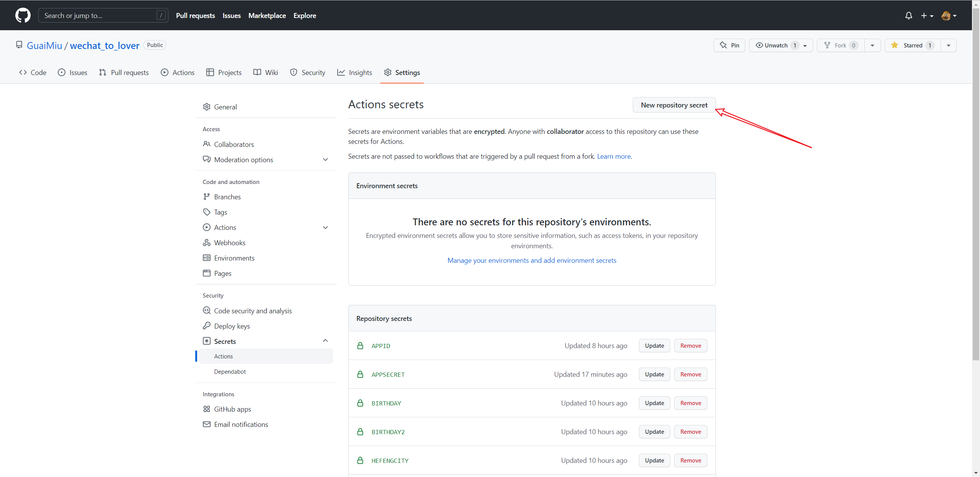
Task: Click the APPID secret name
Action: coord(381,346)
